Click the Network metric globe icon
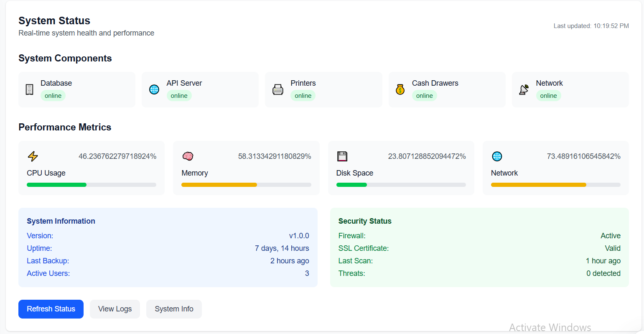 (497, 156)
